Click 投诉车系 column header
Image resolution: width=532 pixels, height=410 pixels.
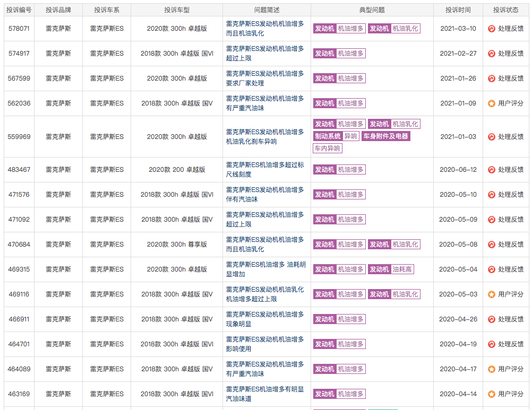pos(107,10)
